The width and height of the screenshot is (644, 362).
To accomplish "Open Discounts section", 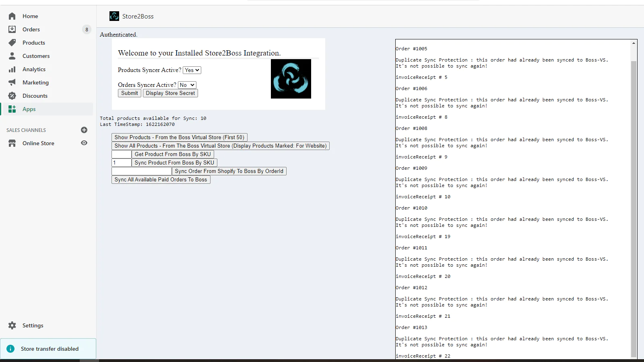I will coord(35,96).
